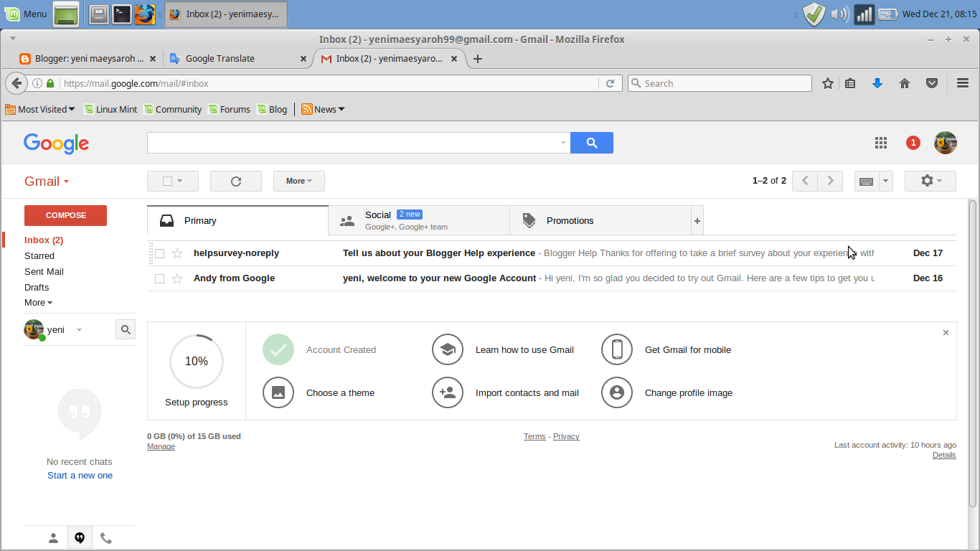Open the Google apps grid icon

(x=881, y=143)
